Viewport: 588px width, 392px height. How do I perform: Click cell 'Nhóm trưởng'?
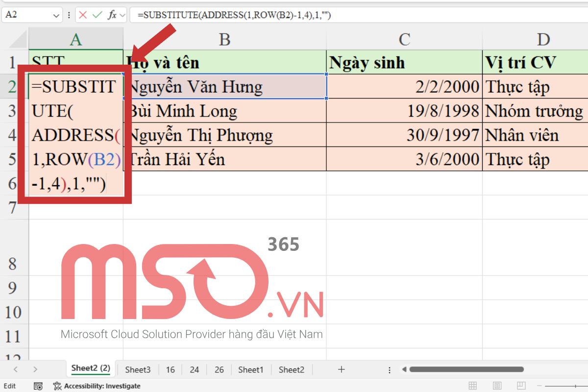535,111
